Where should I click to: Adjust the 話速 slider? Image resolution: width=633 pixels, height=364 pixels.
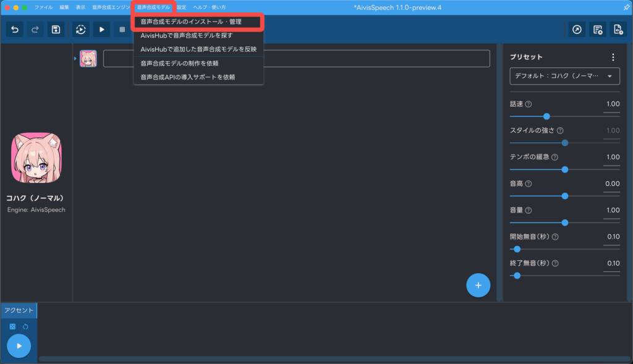[546, 116]
